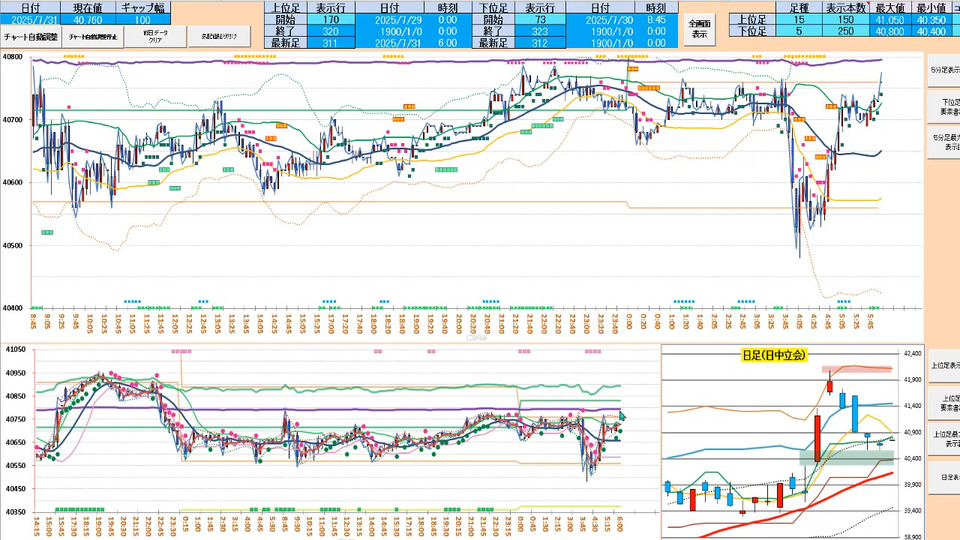Select the 下位足 開始 row value 73
Screen dimensions: 960x540
(x=540, y=20)
